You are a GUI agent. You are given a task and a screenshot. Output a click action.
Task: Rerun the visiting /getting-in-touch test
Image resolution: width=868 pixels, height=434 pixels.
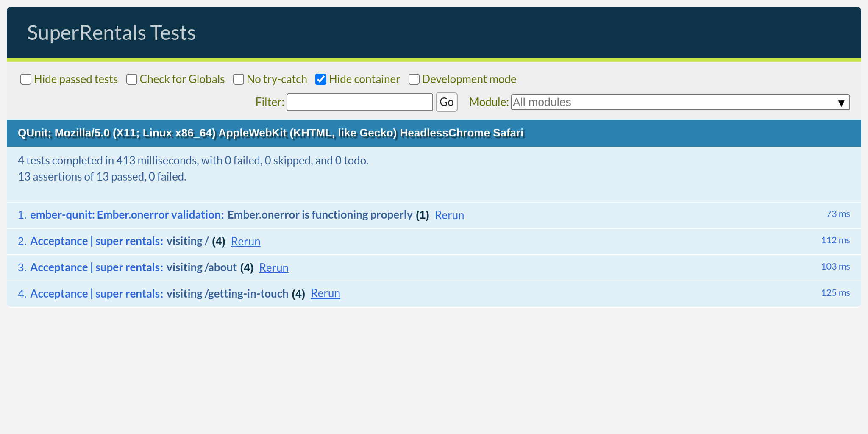coord(325,293)
